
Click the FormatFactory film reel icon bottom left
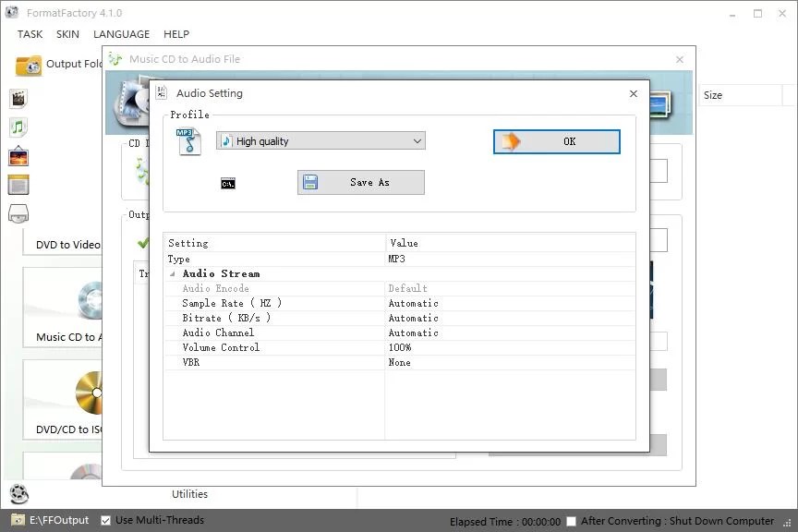point(18,495)
